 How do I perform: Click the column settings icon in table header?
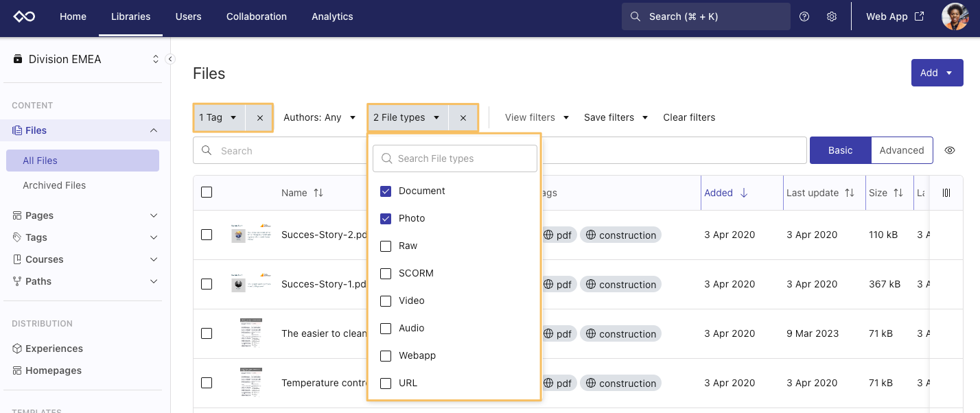click(946, 193)
